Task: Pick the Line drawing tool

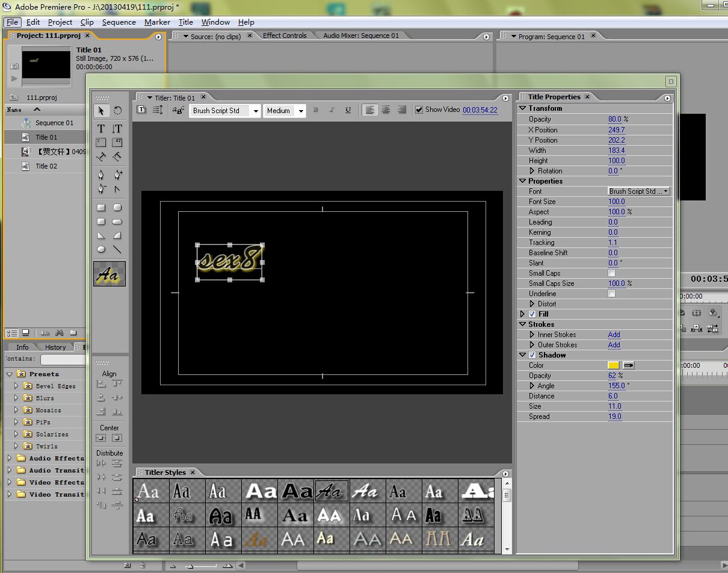Action: pos(117,249)
